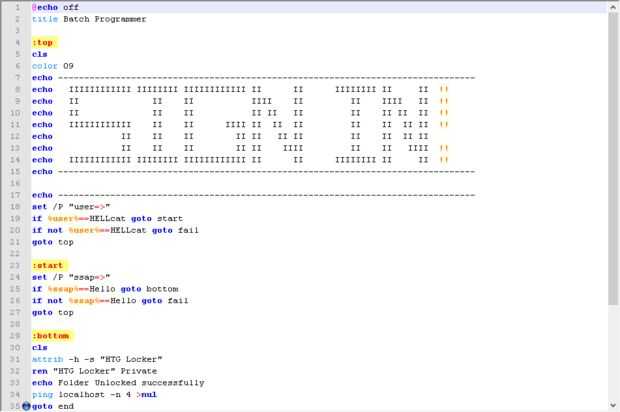
Task: Click line number 1 in the gutter
Action: click(x=17, y=8)
